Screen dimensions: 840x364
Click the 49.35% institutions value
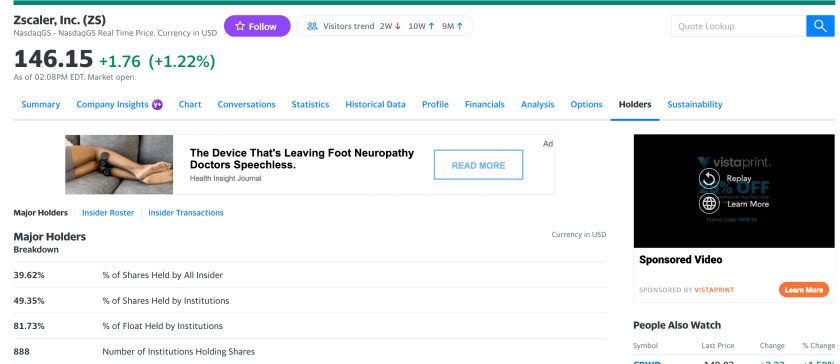pos(29,301)
